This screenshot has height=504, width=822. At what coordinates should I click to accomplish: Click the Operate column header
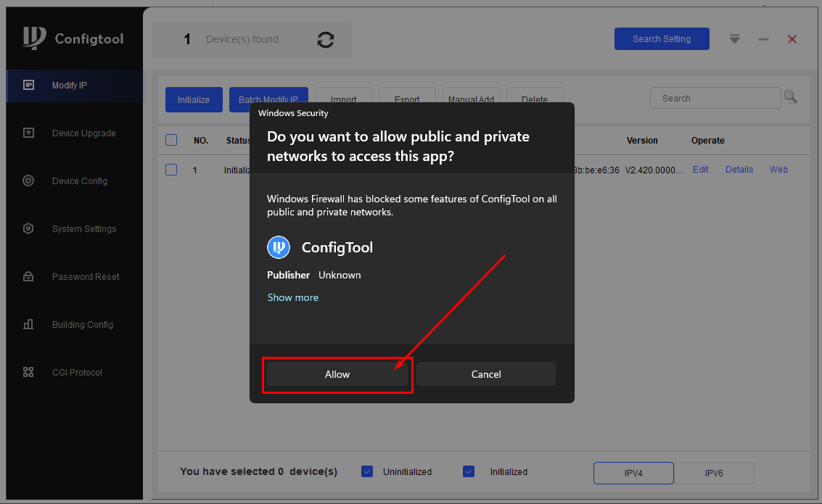click(x=707, y=141)
